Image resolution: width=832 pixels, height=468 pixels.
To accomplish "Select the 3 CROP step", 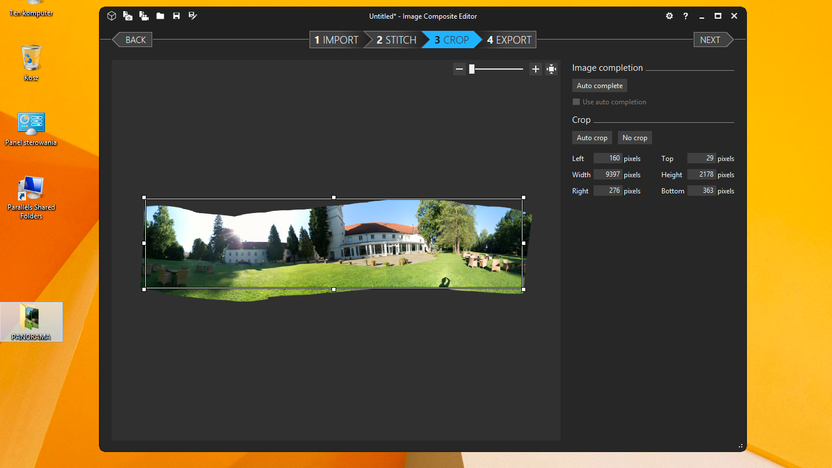I will pos(452,40).
